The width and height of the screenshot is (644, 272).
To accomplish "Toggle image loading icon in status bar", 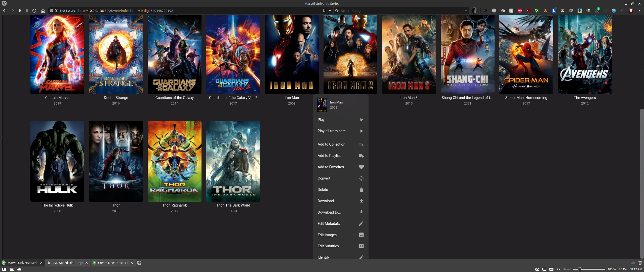I will pos(551,269).
